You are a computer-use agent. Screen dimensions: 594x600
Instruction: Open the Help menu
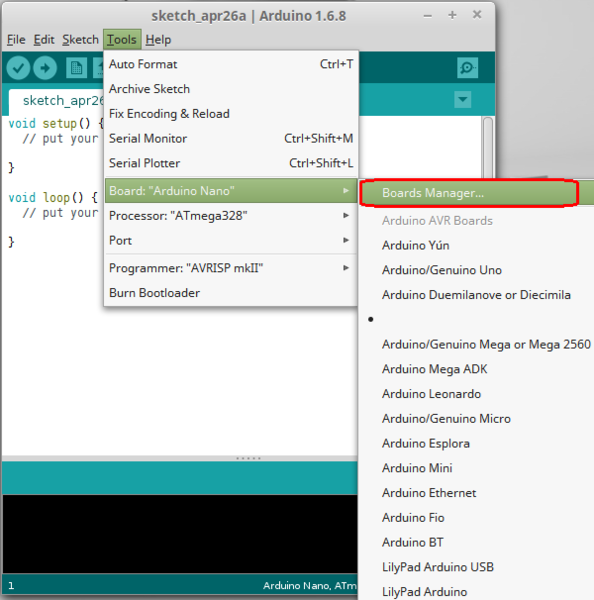point(158,39)
